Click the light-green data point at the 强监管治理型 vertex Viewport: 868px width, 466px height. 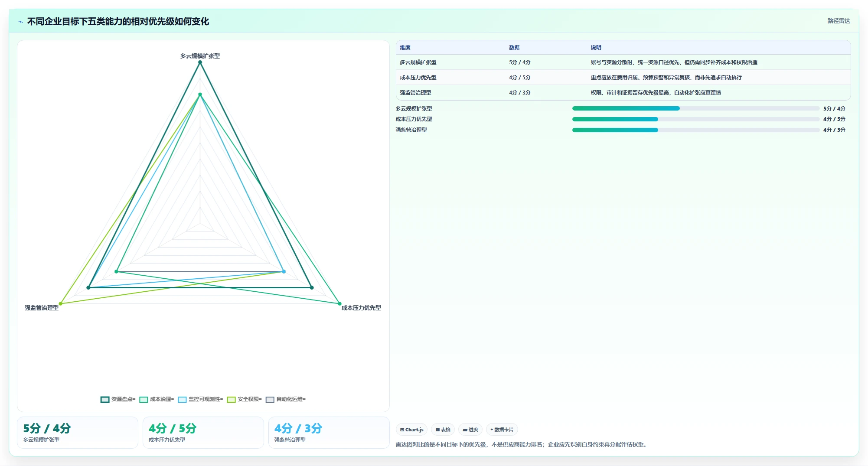click(60, 304)
